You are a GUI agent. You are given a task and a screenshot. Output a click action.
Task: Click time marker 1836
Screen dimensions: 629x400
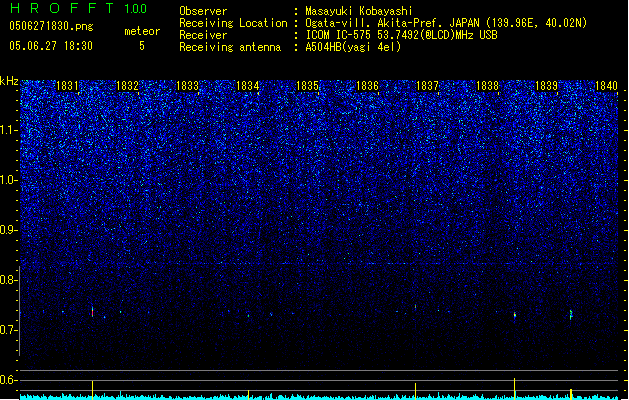click(x=367, y=86)
